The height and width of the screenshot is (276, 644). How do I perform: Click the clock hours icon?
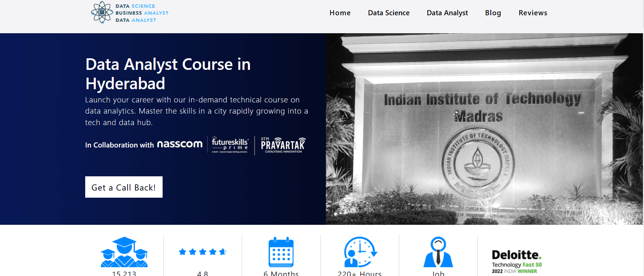click(360, 252)
